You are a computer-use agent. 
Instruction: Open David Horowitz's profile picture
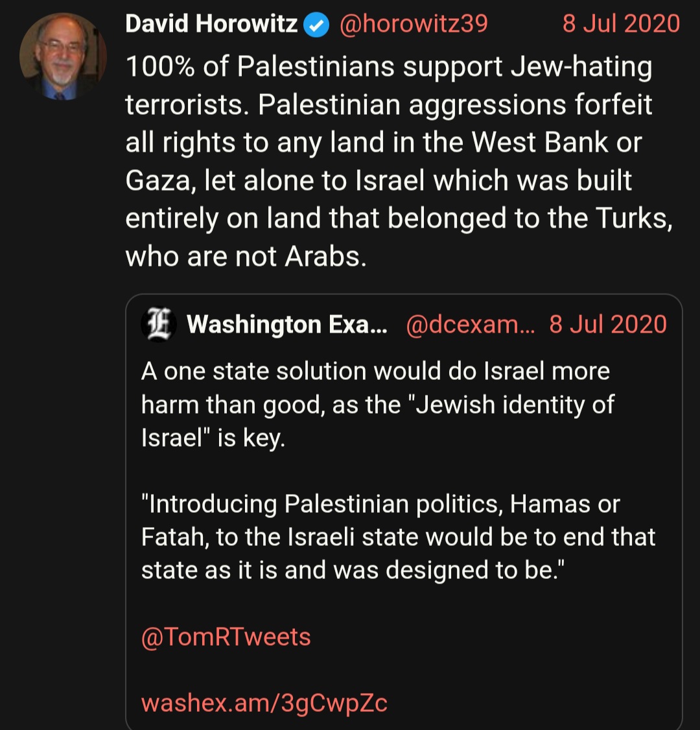pos(63,56)
